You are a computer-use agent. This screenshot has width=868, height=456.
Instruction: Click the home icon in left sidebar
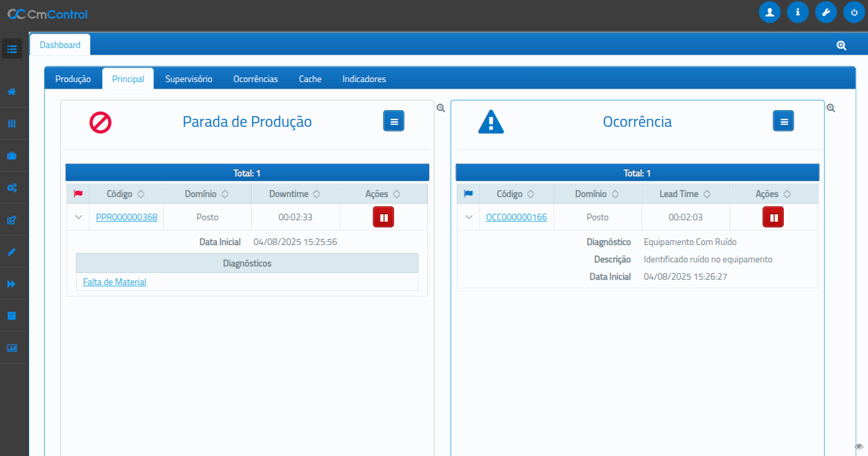[x=11, y=91]
